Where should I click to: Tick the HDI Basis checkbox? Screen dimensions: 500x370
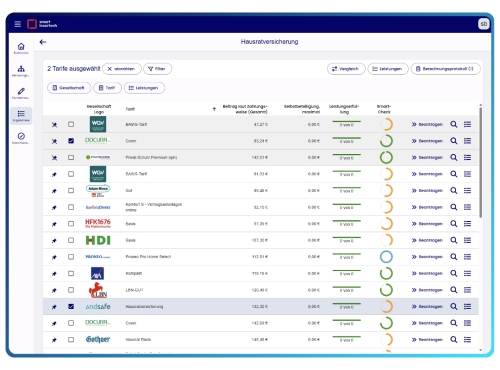(71, 240)
